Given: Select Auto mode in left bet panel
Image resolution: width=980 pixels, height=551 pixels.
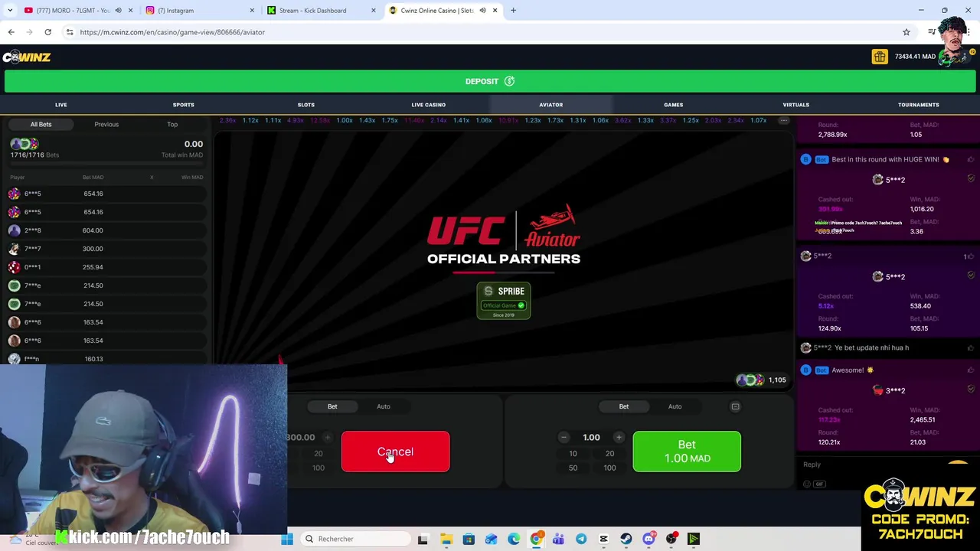Looking at the screenshot, I should 384,406.
